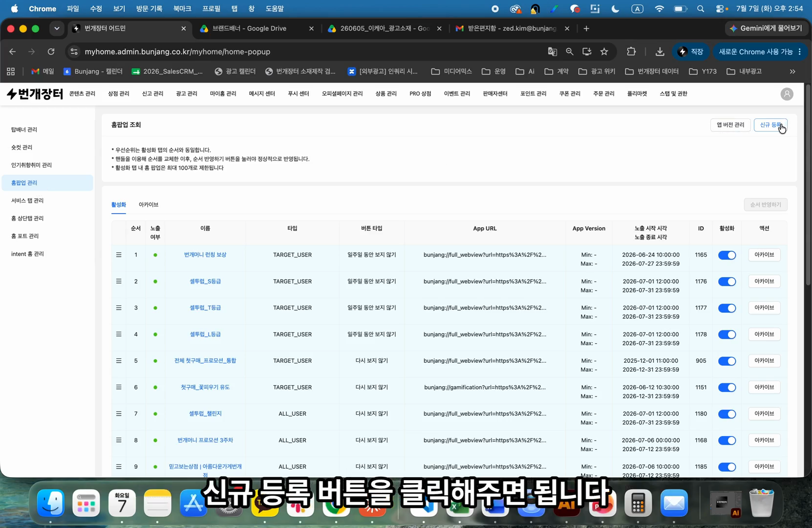Open 첫구매_꽃피우기 유도 link
Viewport: 812px width, 528px height.
tap(205, 387)
